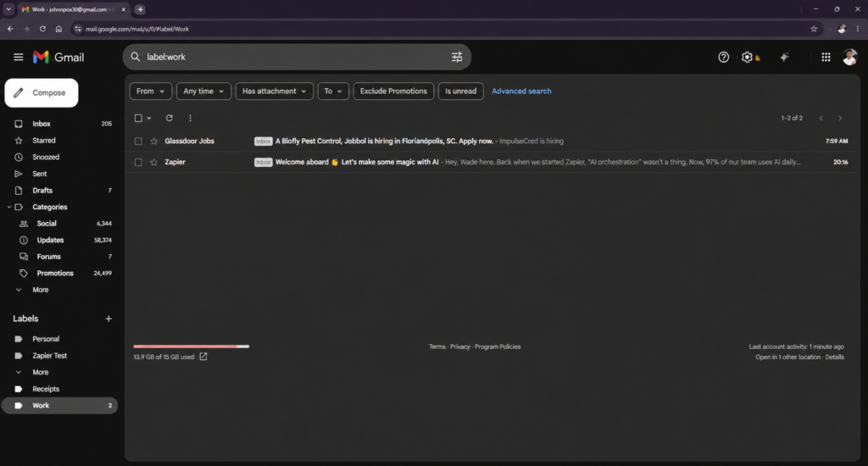Viewport: 868px width, 466px height.
Task: Create new label plus icon
Action: pyautogui.click(x=108, y=319)
